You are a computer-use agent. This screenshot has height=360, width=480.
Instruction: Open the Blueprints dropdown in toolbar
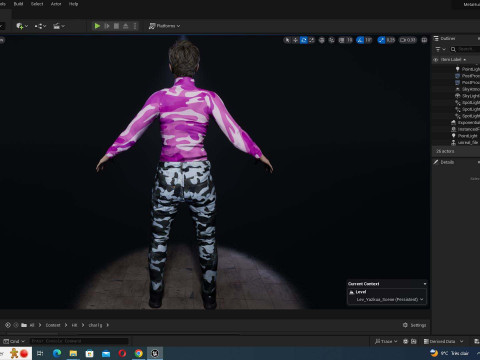click(x=40, y=26)
